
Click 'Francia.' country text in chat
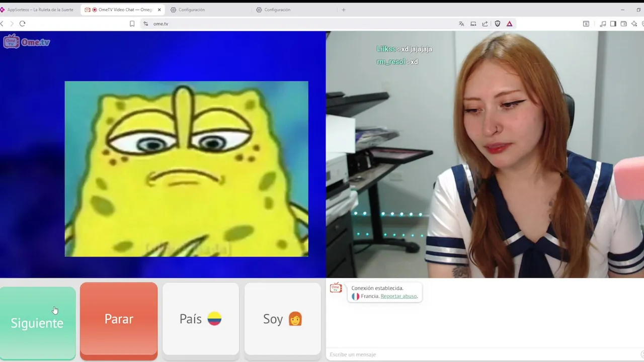(370, 296)
